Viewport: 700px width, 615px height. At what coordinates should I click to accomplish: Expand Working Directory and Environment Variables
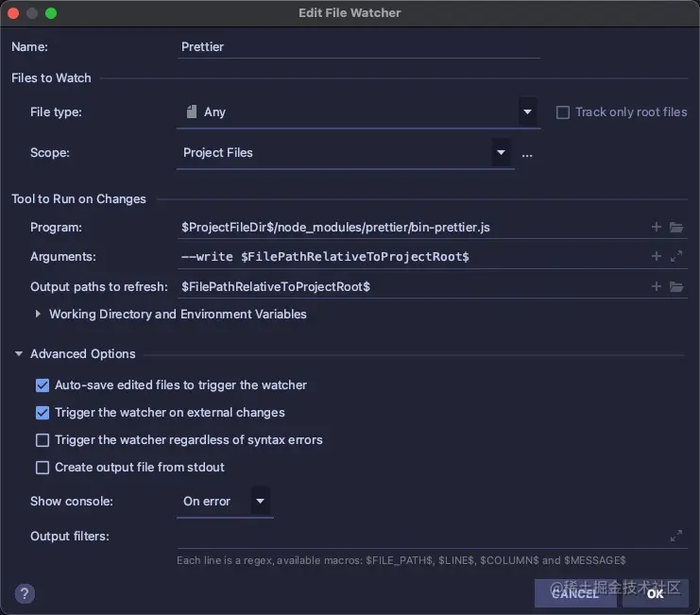38,315
